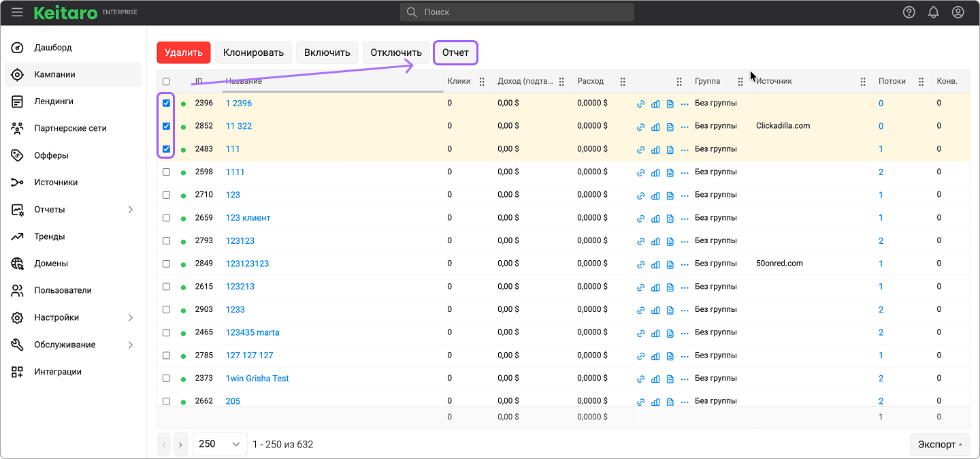
Task: Open chart report icon for campaign 111
Action: pyautogui.click(x=655, y=150)
